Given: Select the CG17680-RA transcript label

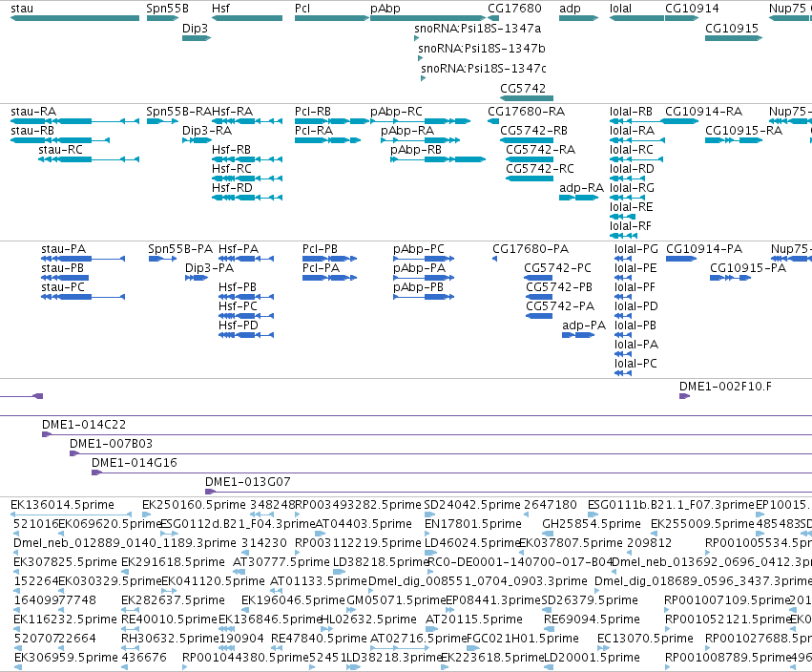Looking at the screenshot, I should (526, 112).
